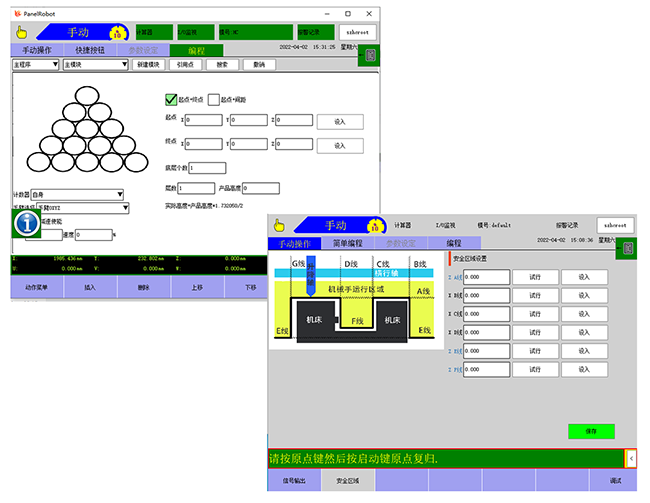Open the 计数器 dropdown showing 自身
Viewport: 650px width, 503px height.
pos(77,195)
